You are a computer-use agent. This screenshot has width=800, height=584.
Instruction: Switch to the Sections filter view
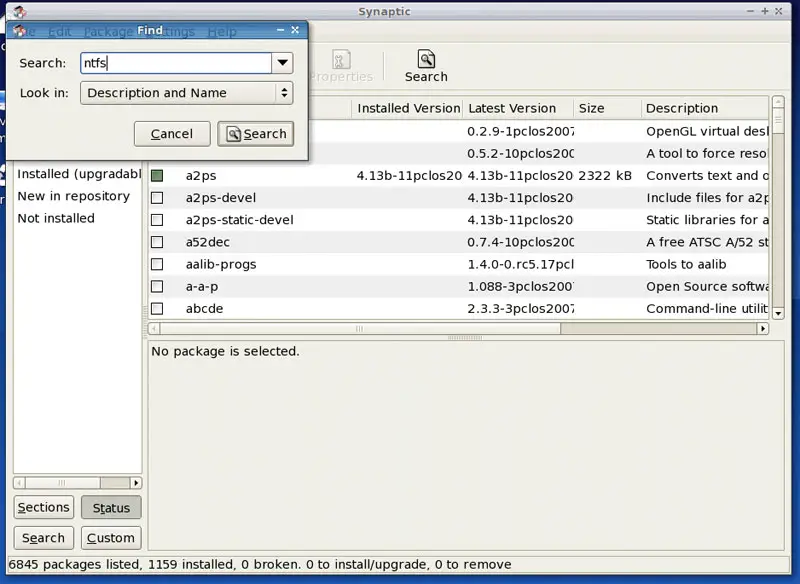click(x=44, y=507)
